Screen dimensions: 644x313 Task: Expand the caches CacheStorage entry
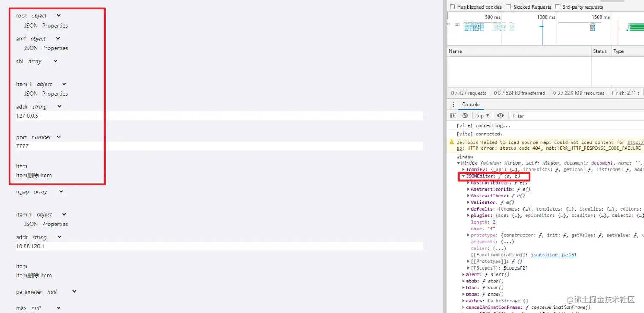click(464, 301)
